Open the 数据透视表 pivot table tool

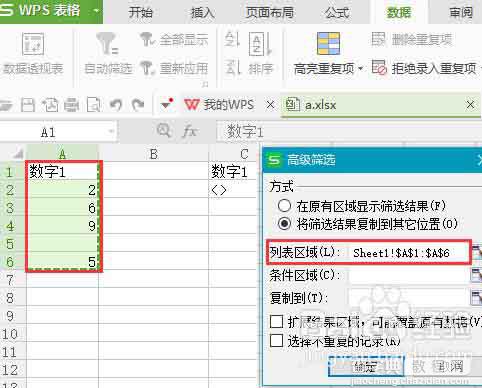click(x=33, y=53)
